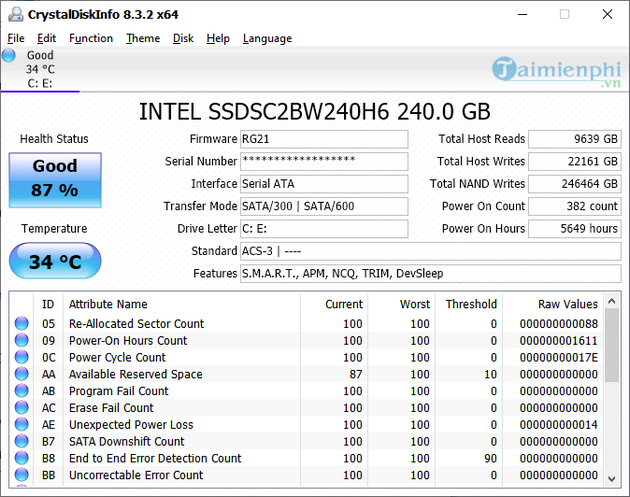Click the Attribute Name column header

click(x=108, y=304)
